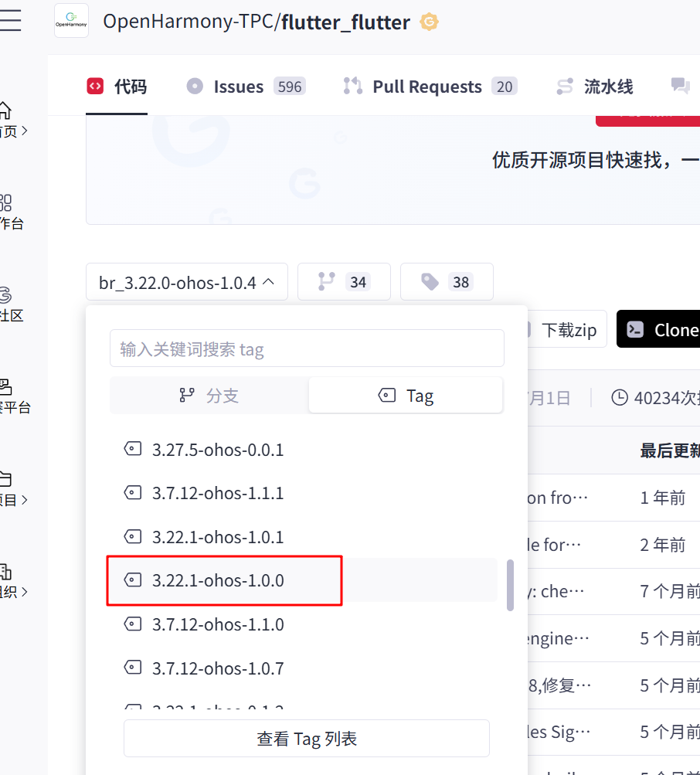Click the 40234次 commit count
The height and width of the screenshot is (775, 700).
click(x=666, y=398)
